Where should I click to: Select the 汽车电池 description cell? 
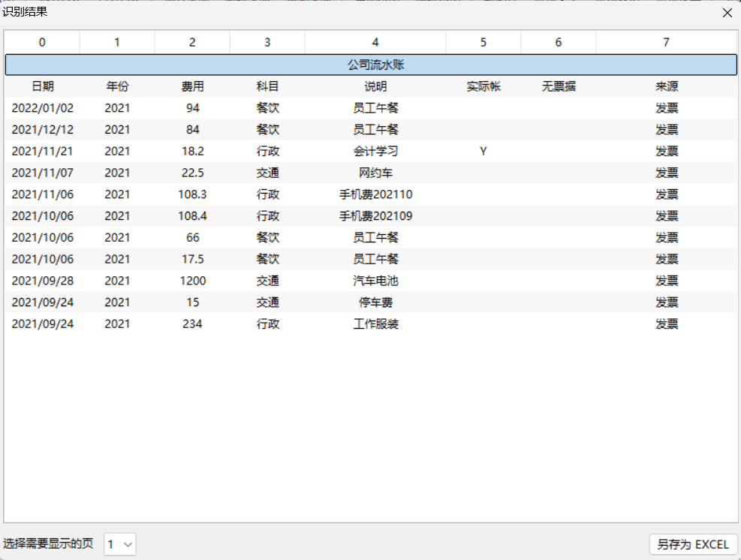coord(375,281)
